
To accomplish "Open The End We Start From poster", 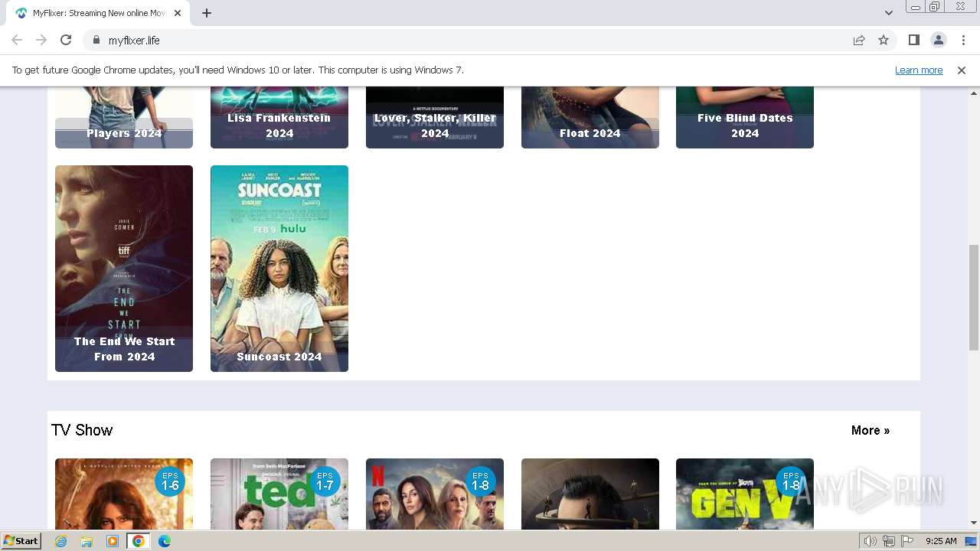I will (x=124, y=269).
